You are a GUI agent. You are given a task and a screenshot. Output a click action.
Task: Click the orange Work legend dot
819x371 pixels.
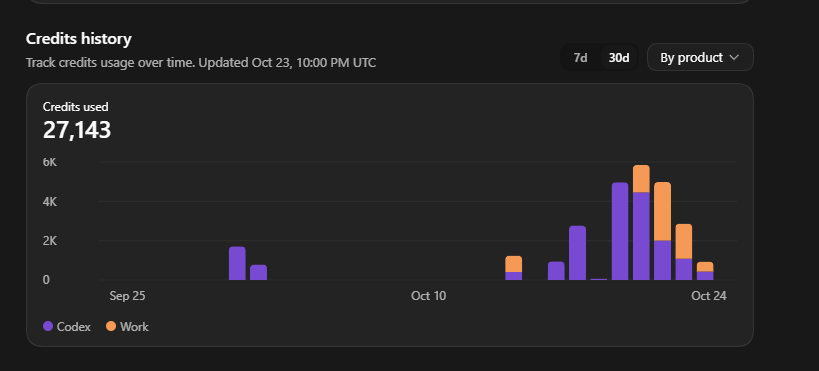[111, 326]
